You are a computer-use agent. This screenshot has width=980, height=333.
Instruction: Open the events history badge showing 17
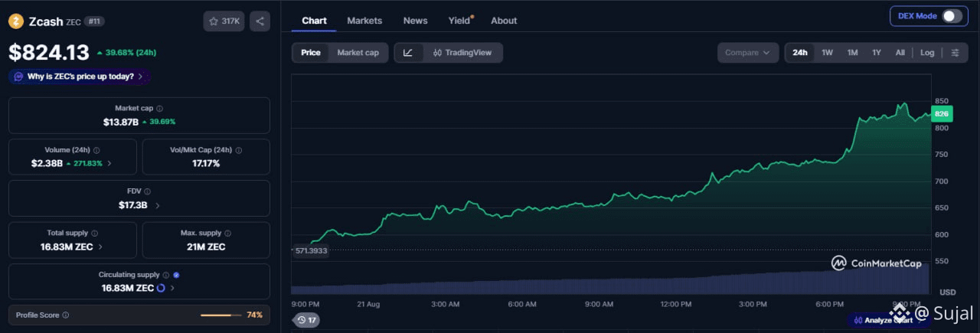pos(306,320)
